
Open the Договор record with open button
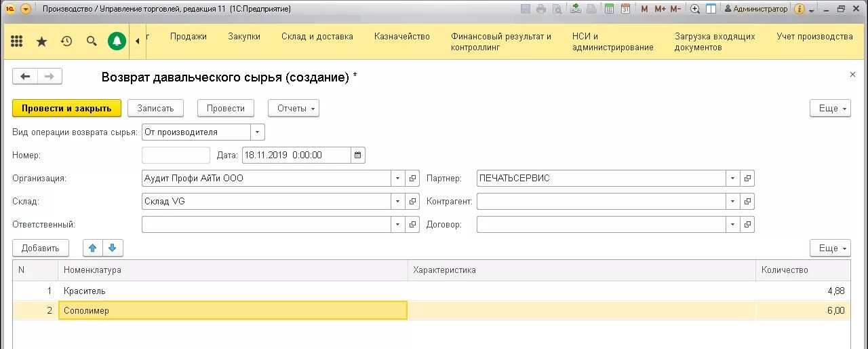tap(747, 224)
